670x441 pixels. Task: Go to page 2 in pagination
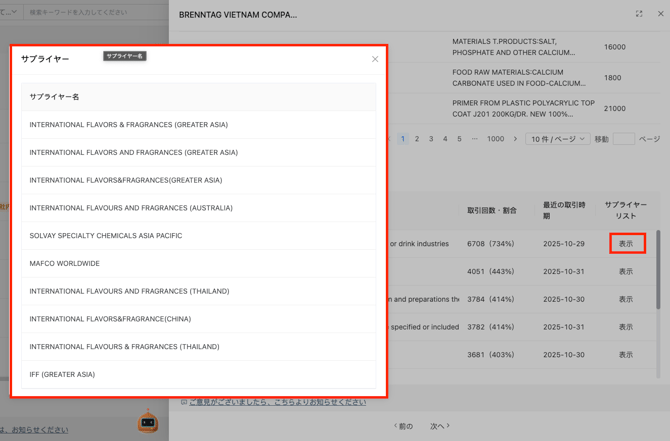pos(417,139)
